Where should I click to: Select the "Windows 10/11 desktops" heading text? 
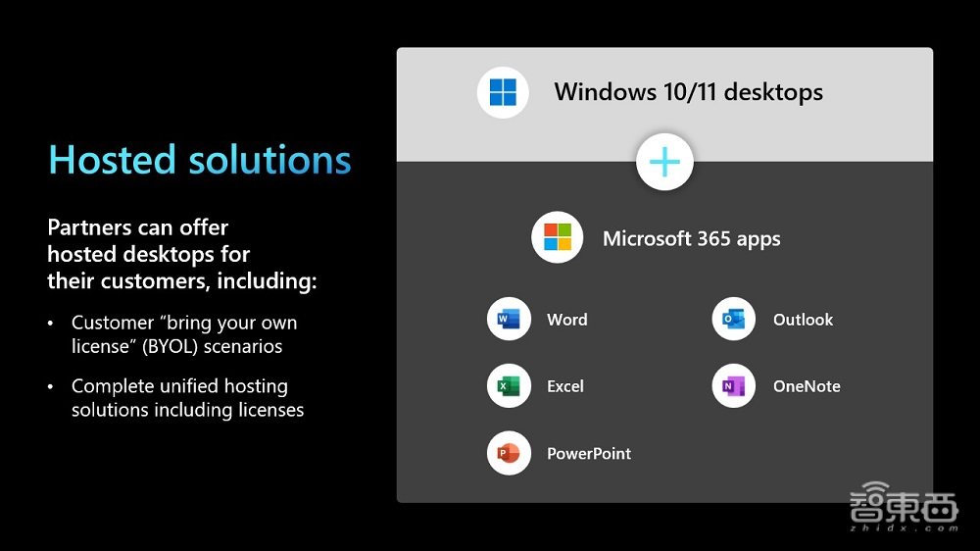(688, 92)
